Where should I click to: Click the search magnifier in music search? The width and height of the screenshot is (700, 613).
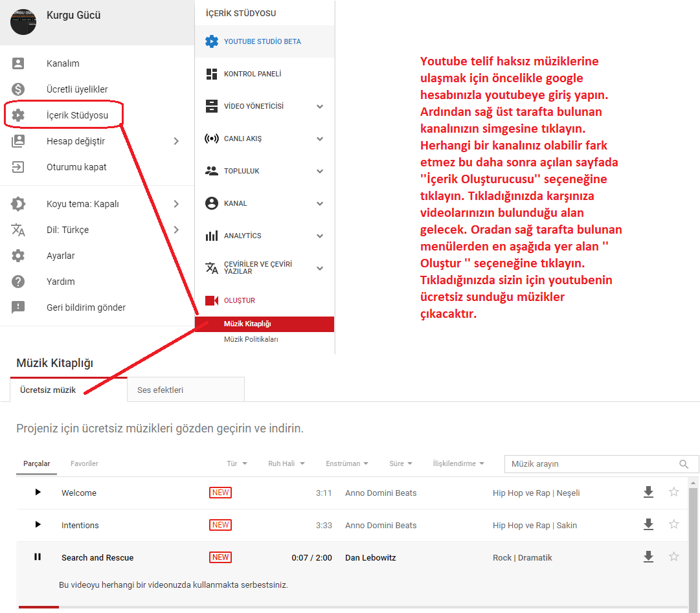[x=683, y=464]
